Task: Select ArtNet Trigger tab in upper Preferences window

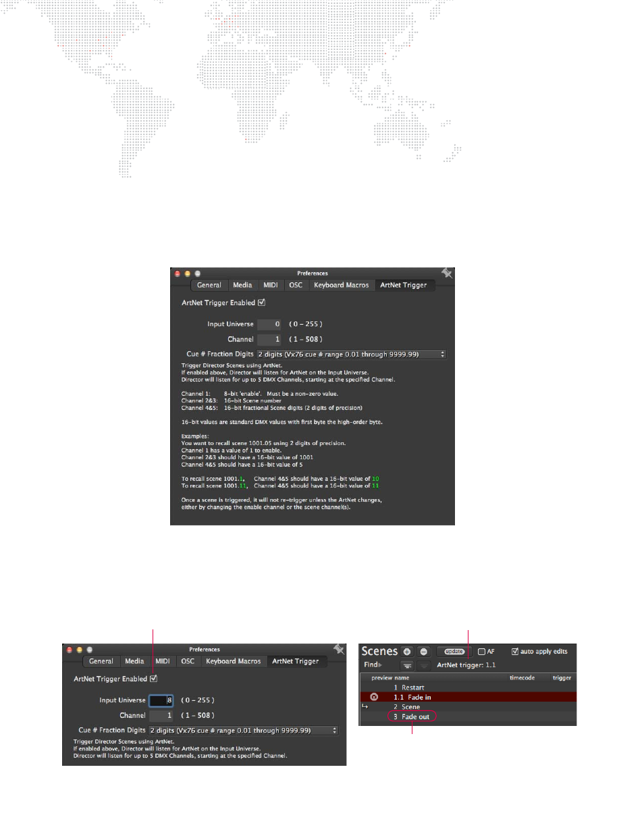Action: coord(404,285)
